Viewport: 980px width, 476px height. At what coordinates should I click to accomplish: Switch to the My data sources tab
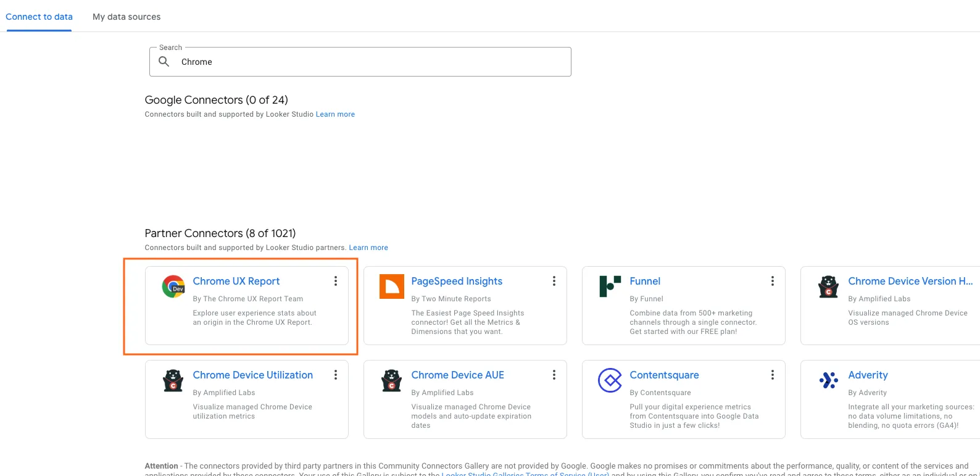[127, 17]
